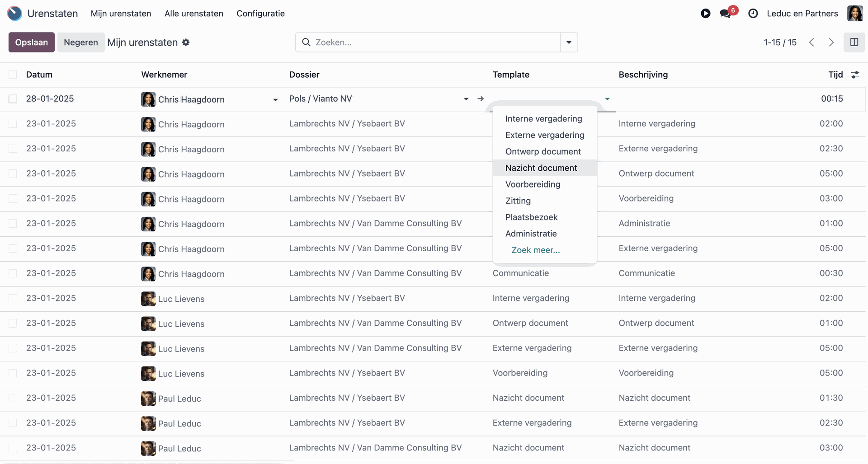Tick checkbox of Chris Haagdoorn Ontwerp document row
The height and width of the screenshot is (464, 868).
tap(13, 173)
